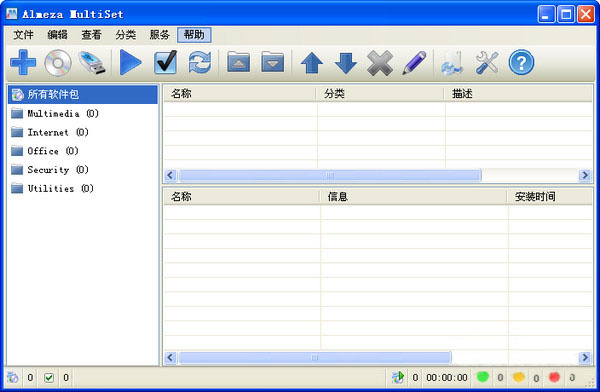Open settings with wrench and screwdriver icon
The image size is (600, 392).
click(487, 63)
